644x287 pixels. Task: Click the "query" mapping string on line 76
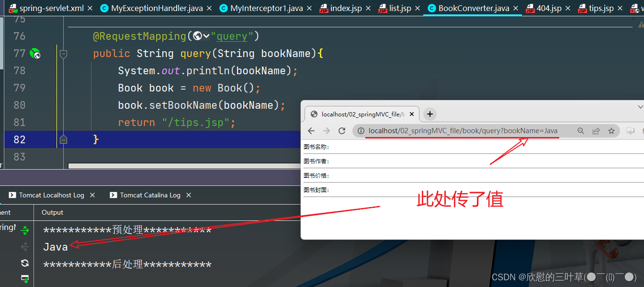pyautogui.click(x=232, y=36)
